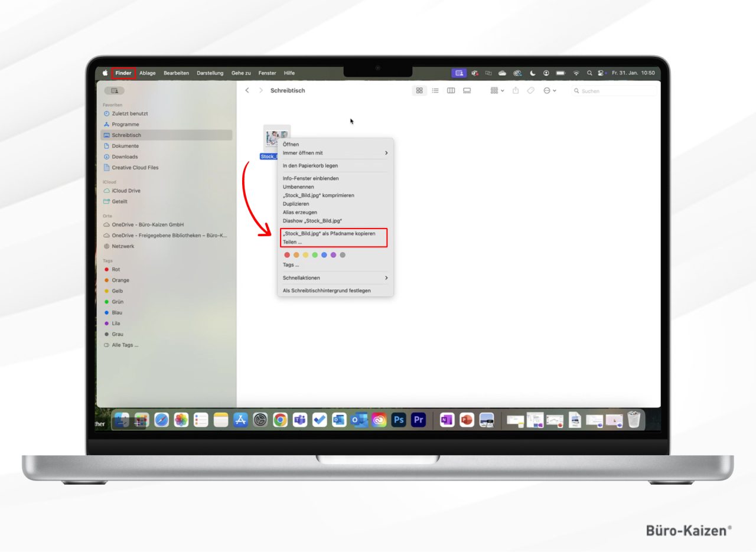Screen dimensions: 756x552
Task: Expand the 'Immer öffnen mit' submenu
Action: click(x=334, y=153)
